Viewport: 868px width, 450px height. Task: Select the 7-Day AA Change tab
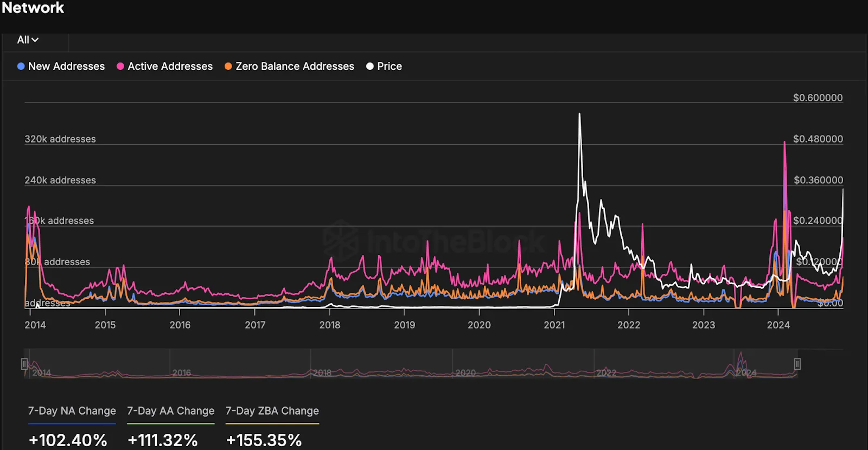point(170,411)
